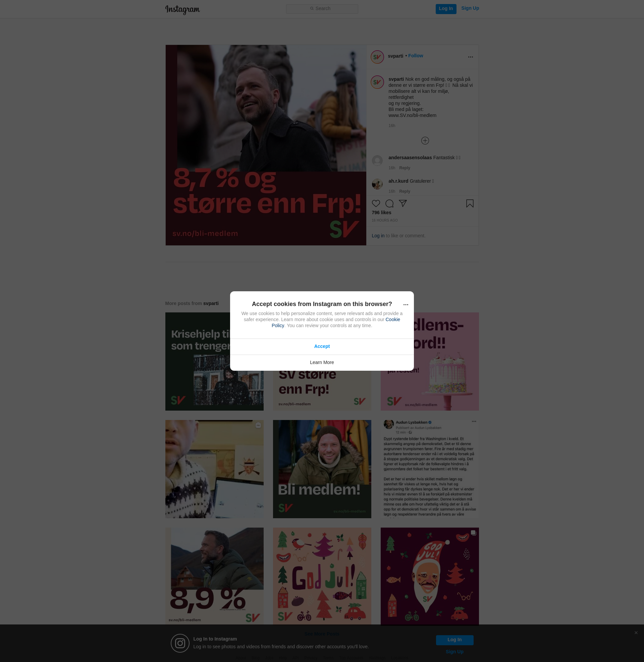This screenshot has height=662, width=644.
Task: Click the comment speech bubble icon
Action: coord(389,203)
